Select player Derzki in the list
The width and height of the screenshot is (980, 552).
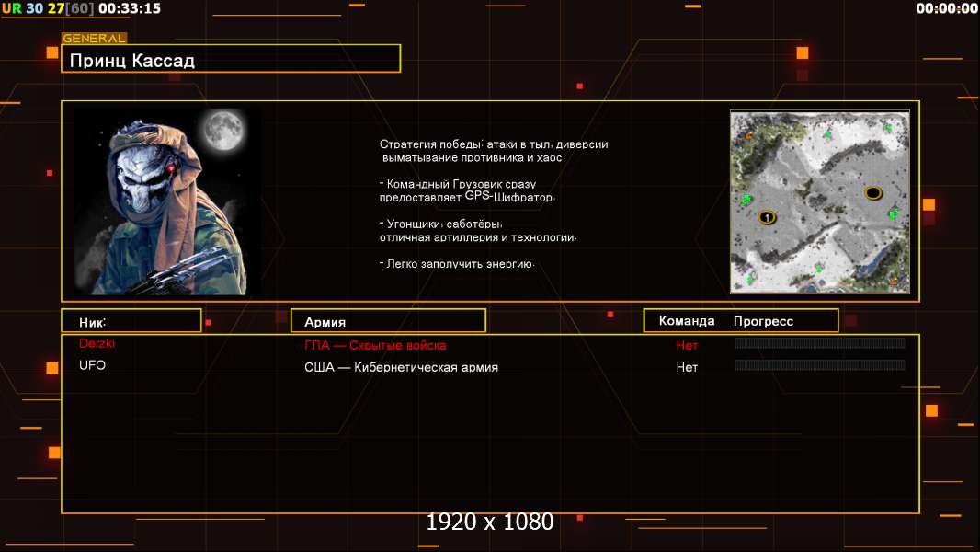[97, 343]
